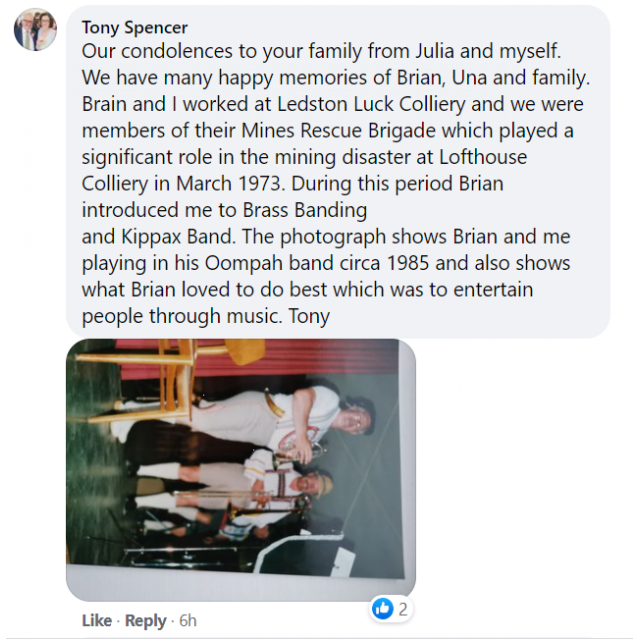View the reaction count of 2
Screen dimensions: 640x640
[x=402, y=609]
